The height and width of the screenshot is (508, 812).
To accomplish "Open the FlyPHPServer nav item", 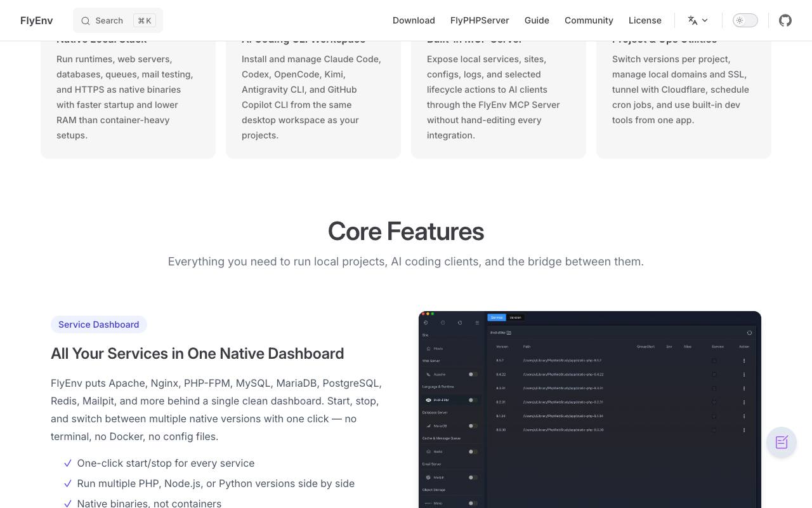I will coord(480,20).
